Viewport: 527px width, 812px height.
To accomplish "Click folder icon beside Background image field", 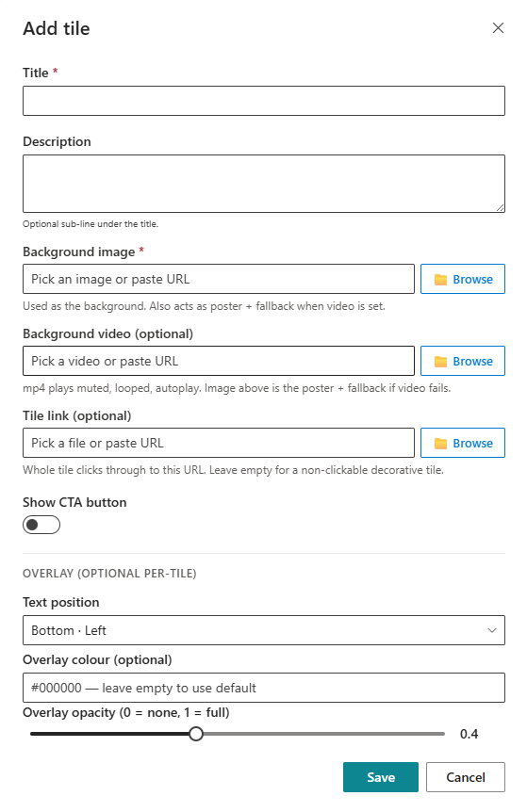I will click(440, 280).
